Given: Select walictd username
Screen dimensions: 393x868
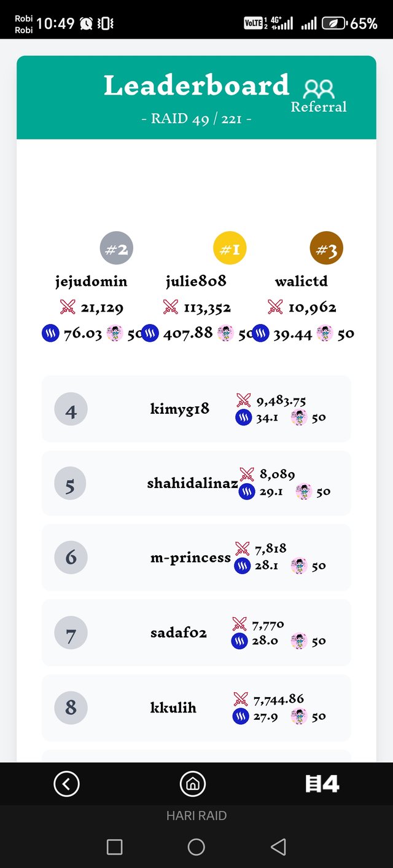Looking at the screenshot, I should pos(302,281).
